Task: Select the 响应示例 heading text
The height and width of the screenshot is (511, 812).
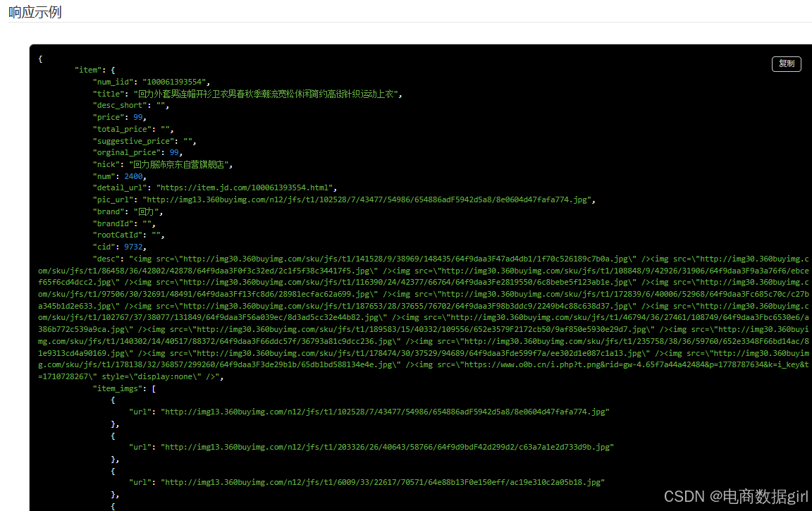Action: click(35, 12)
